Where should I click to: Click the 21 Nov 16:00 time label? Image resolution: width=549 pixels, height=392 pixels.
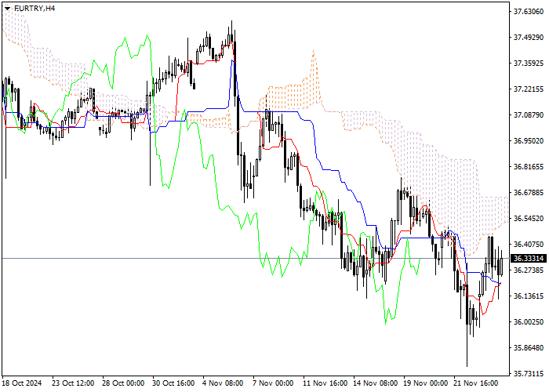[x=476, y=383]
